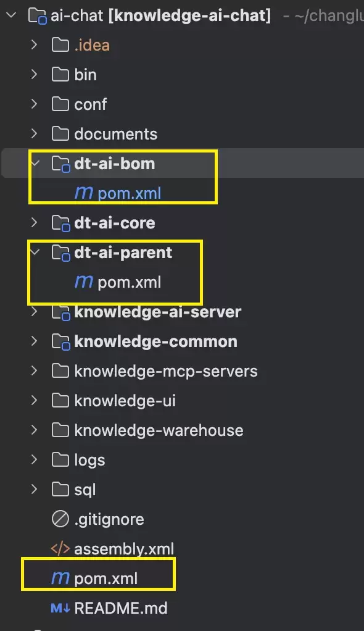
Task: Select the logs folder name
Action: click(89, 460)
